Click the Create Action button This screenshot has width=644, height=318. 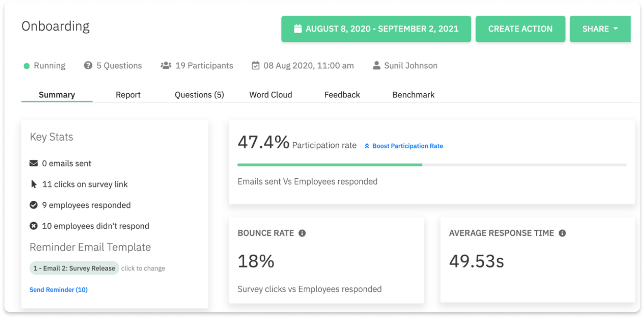[520, 29]
